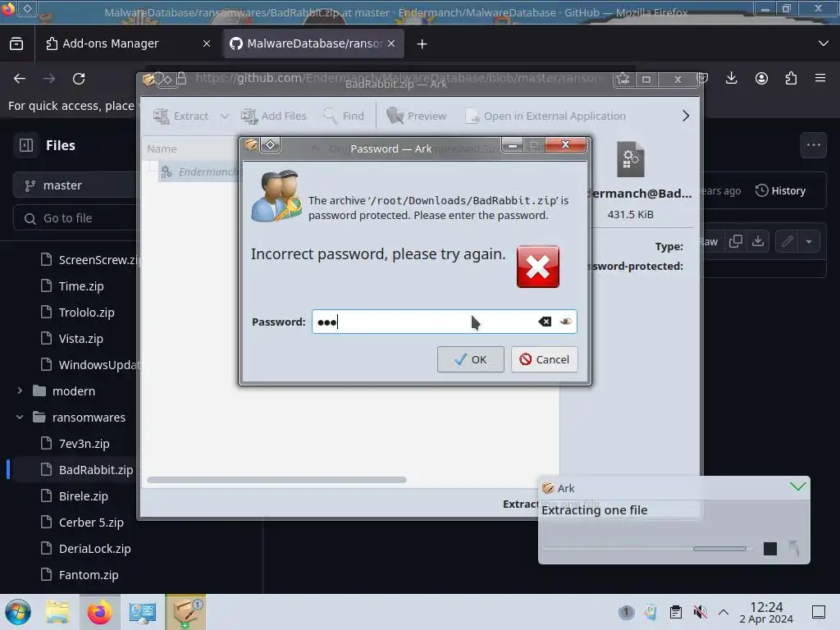Open Firefox application menu

pos(820,78)
